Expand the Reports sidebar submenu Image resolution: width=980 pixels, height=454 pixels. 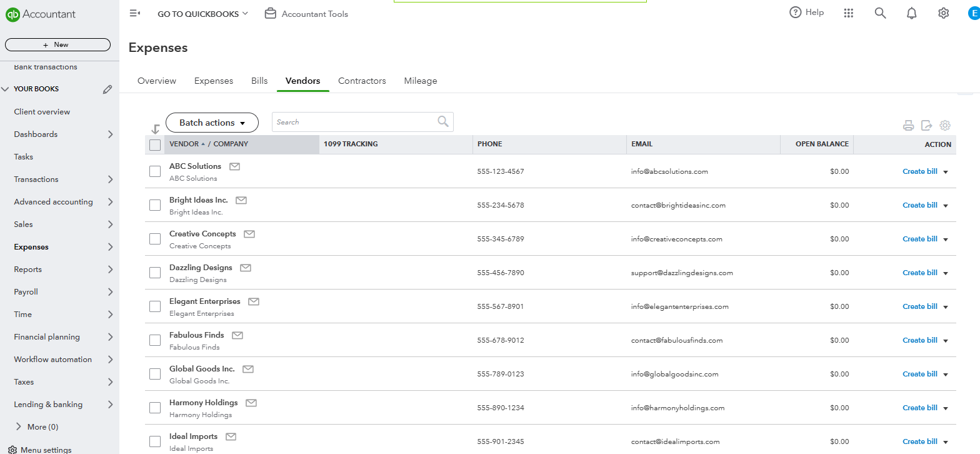click(x=110, y=270)
